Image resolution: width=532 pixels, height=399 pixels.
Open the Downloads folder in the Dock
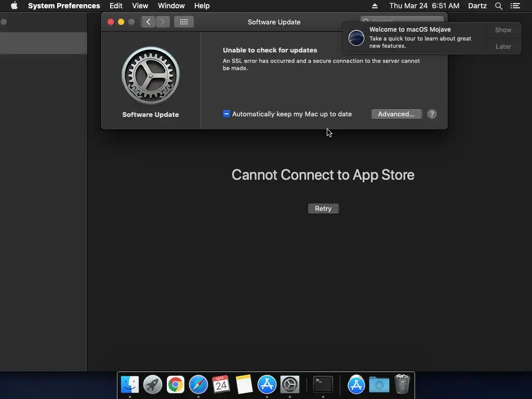coord(379,385)
